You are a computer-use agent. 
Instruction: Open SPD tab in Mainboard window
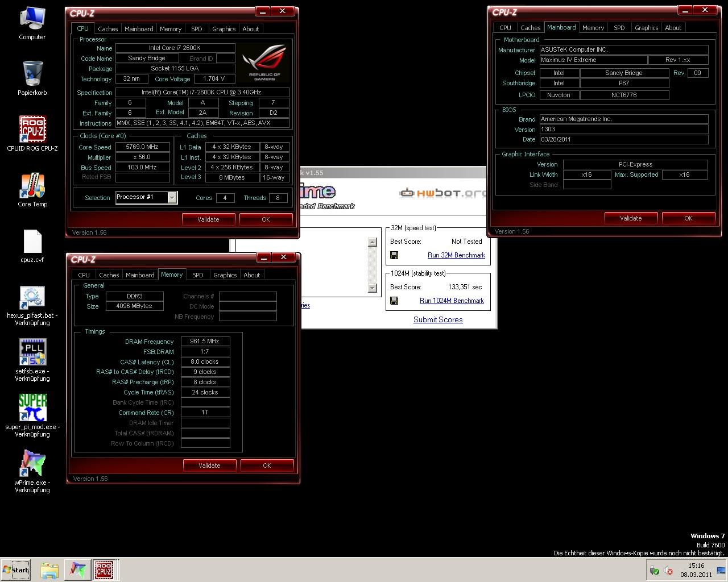tap(619, 28)
